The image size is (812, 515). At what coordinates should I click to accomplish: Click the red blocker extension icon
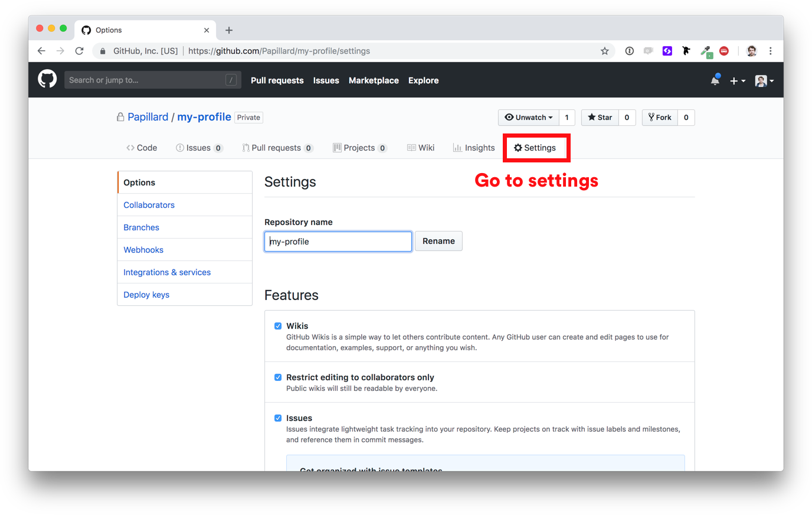click(724, 51)
